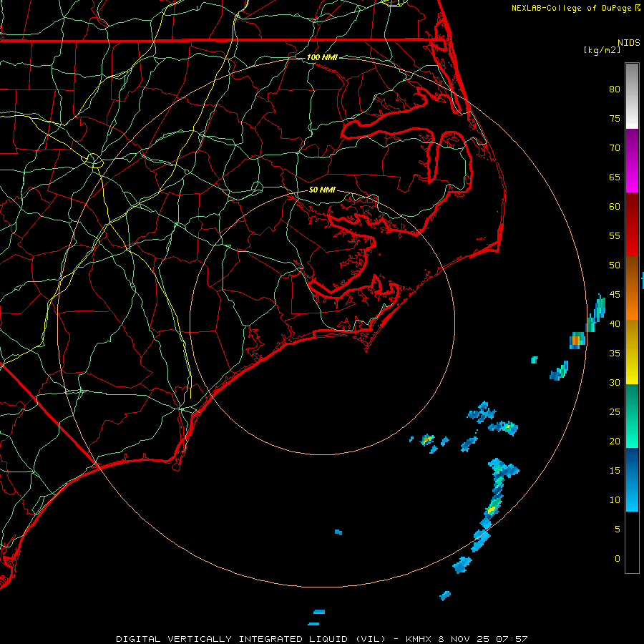
Task: Click the 30 value on the color scale
Action: 615,382
